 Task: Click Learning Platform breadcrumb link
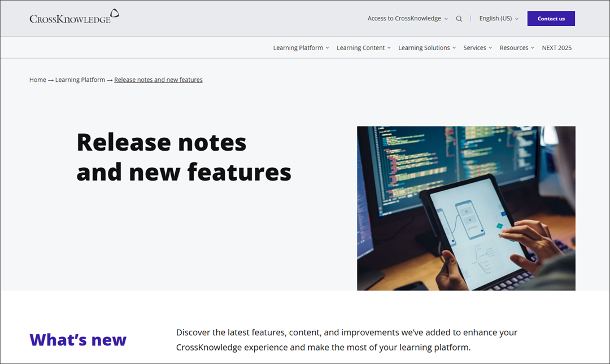(80, 80)
